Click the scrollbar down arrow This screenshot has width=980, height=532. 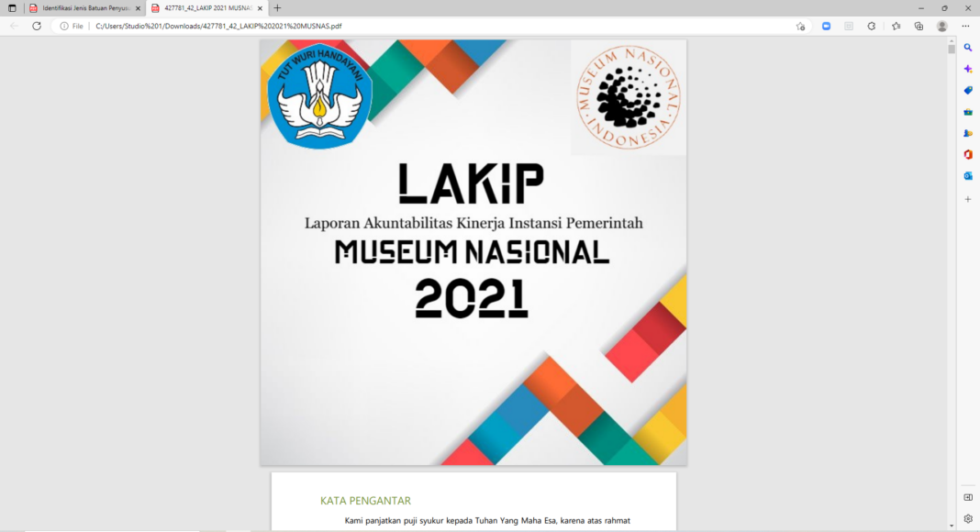pos(952,526)
